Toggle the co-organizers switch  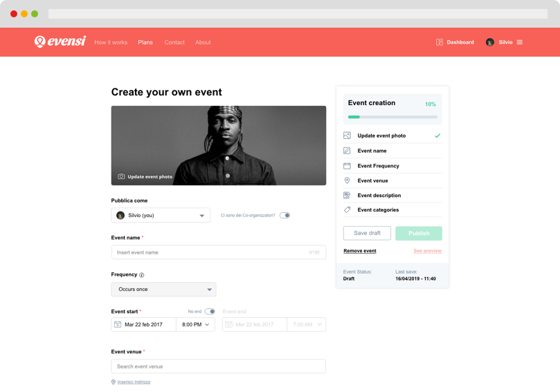(284, 215)
